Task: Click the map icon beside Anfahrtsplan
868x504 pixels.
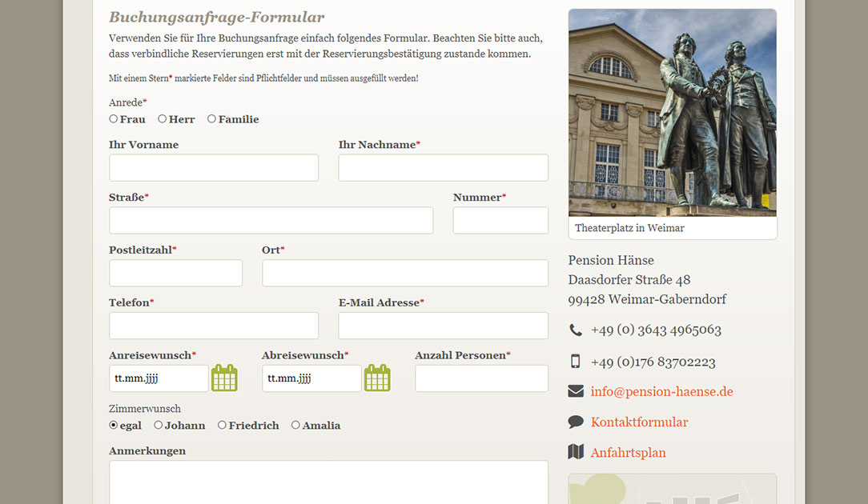Action: (x=576, y=452)
